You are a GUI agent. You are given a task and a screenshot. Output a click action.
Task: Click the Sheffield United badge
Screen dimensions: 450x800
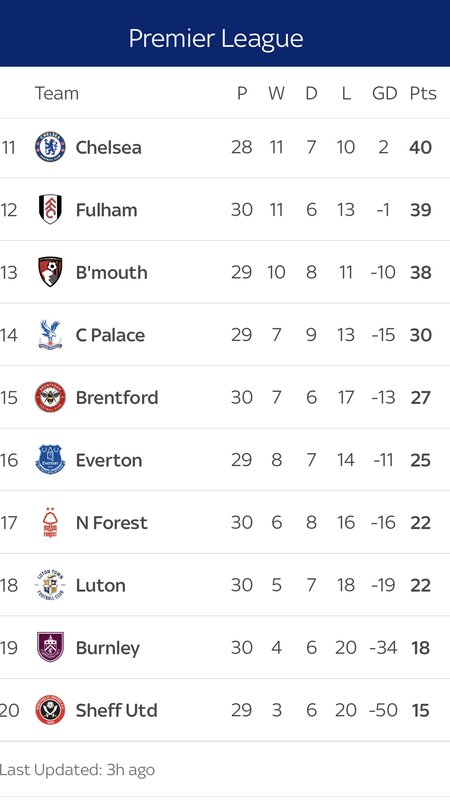pos(50,710)
